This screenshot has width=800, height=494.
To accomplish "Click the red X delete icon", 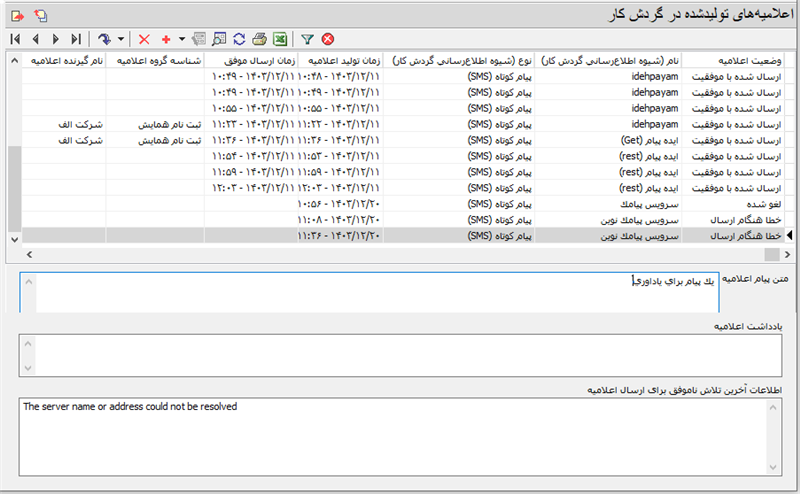I will (144, 39).
